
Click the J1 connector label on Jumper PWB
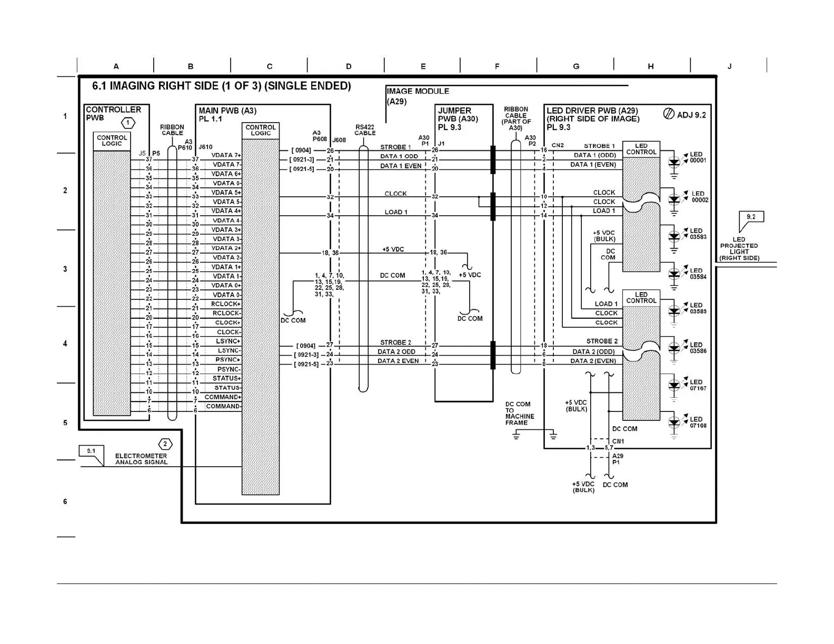(x=442, y=143)
